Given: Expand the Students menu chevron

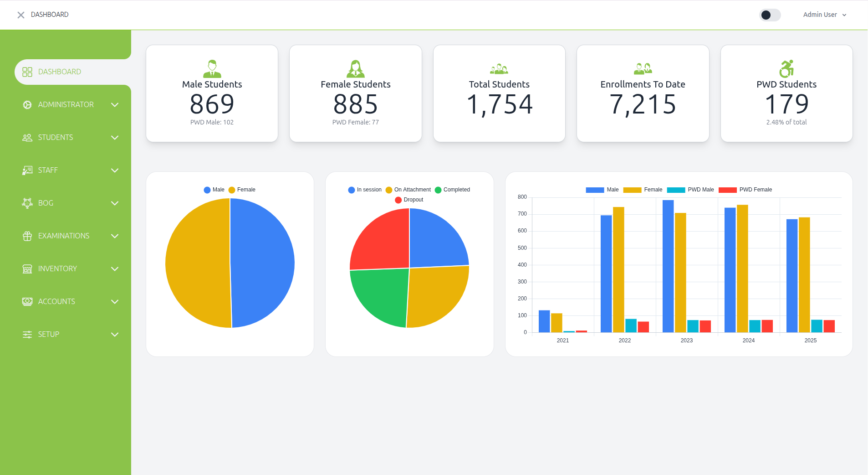Looking at the screenshot, I should click(115, 138).
